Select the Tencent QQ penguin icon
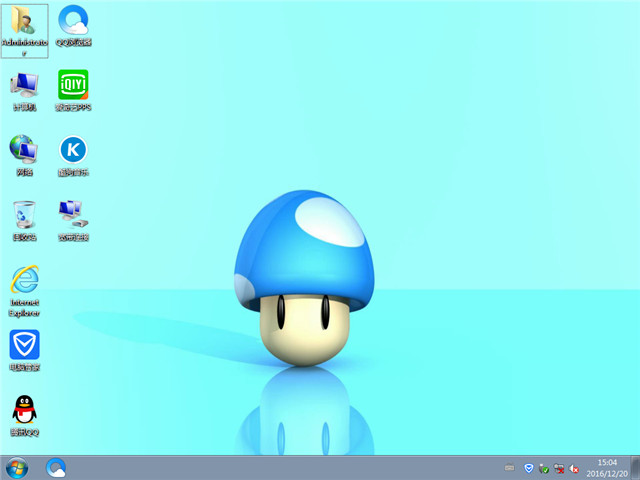This screenshot has width=640, height=480. click(x=24, y=416)
